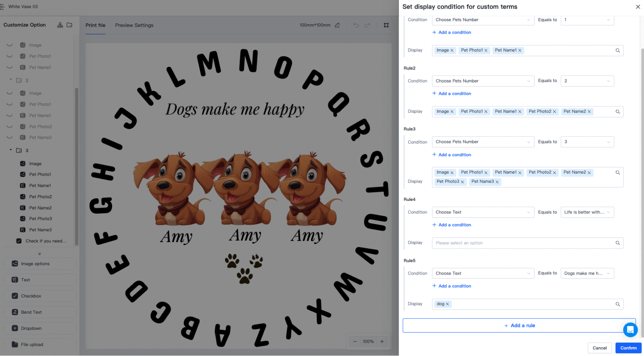This screenshot has width=644, height=356.
Task: Open Rule5 'Choose Text' condition dropdown
Action: (x=483, y=274)
